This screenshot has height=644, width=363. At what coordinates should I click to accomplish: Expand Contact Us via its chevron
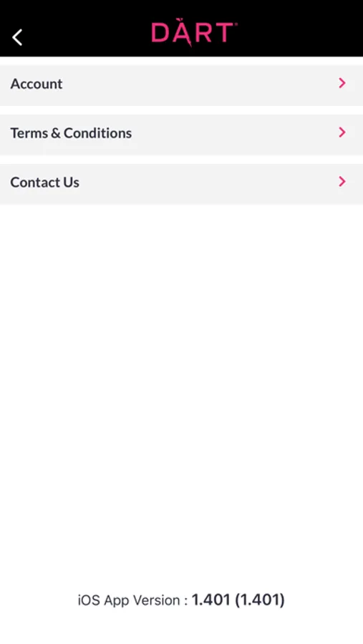342,182
